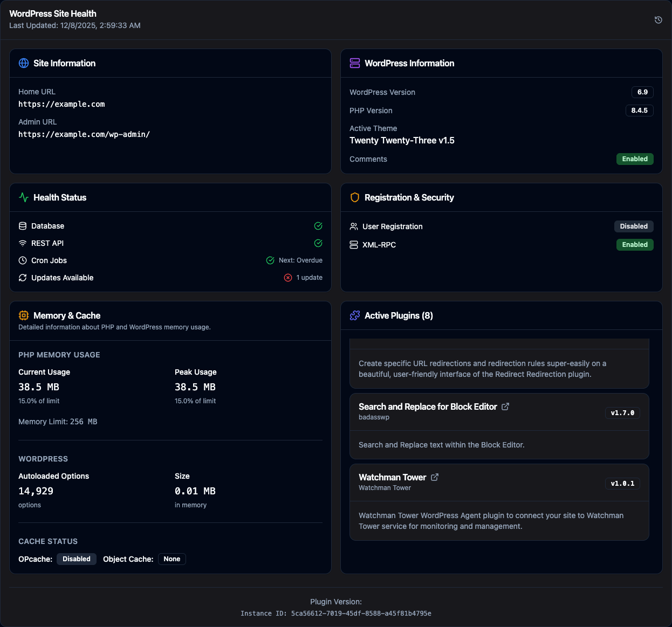Image resolution: width=672 pixels, height=627 pixels.
Task: Enable User Registration via its Disabled badge
Action: (634, 226)
